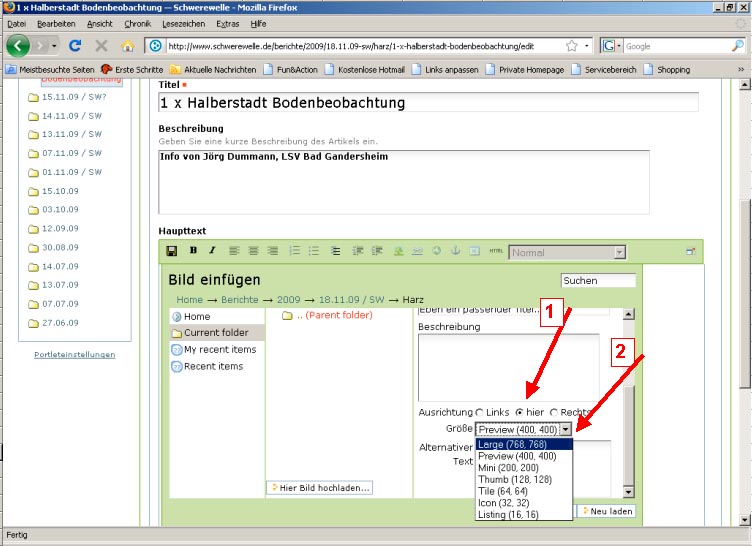Go to the browser home page icon

[127, 46]
